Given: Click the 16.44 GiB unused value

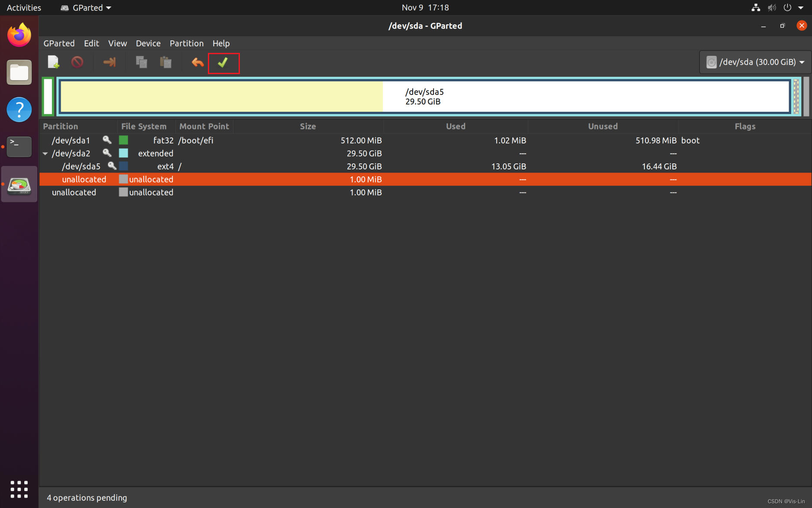Looking at the screenshot, I should [659, 166].
